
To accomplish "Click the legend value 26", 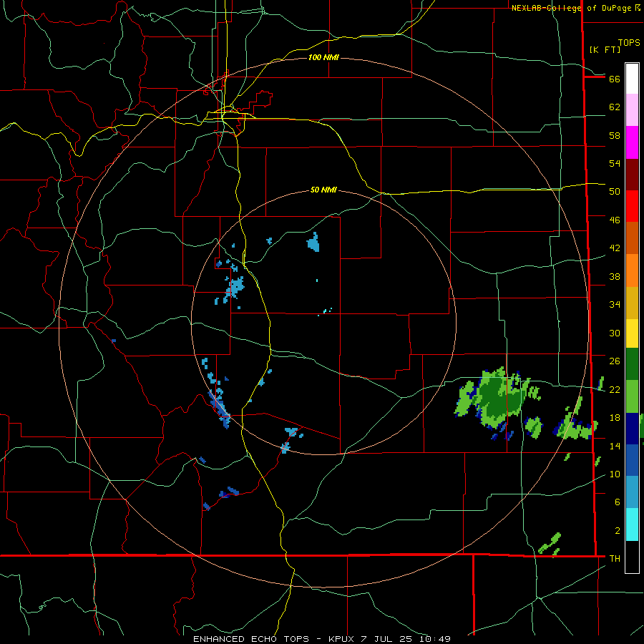I will point(615,361).
